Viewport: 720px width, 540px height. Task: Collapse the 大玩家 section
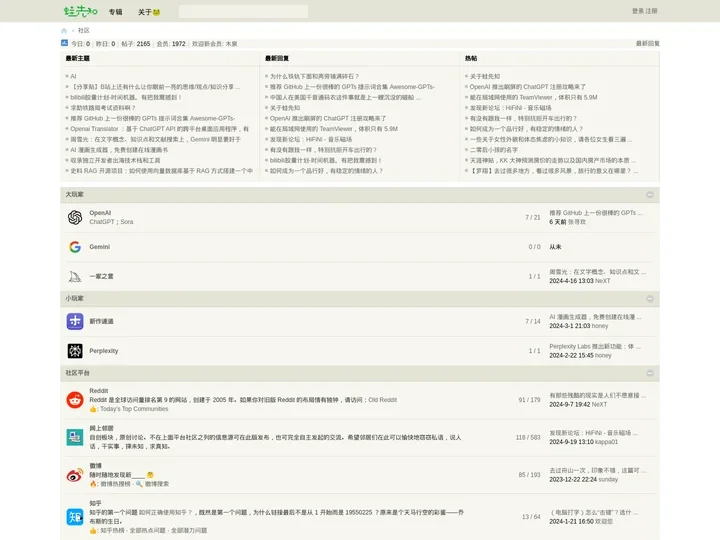point(650,195)
